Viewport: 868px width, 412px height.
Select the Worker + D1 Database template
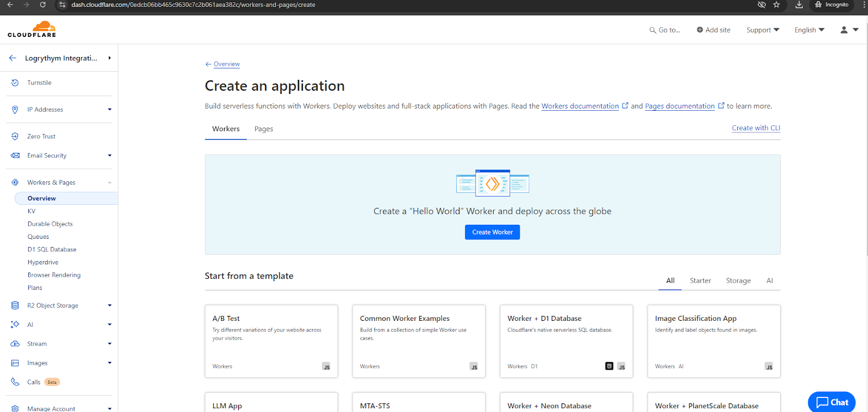click(566, 341)
